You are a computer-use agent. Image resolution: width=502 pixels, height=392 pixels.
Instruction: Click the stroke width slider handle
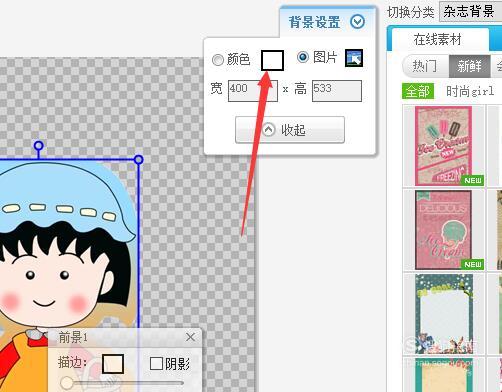point(67,383)
